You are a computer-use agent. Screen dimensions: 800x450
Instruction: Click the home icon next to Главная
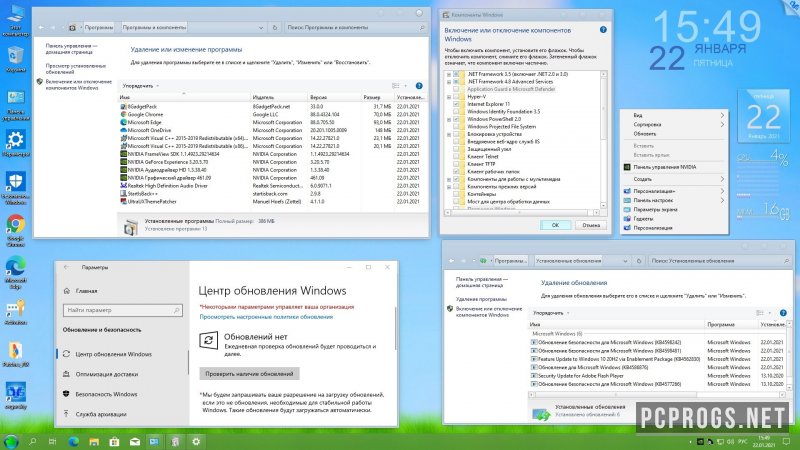click(67, 291)
